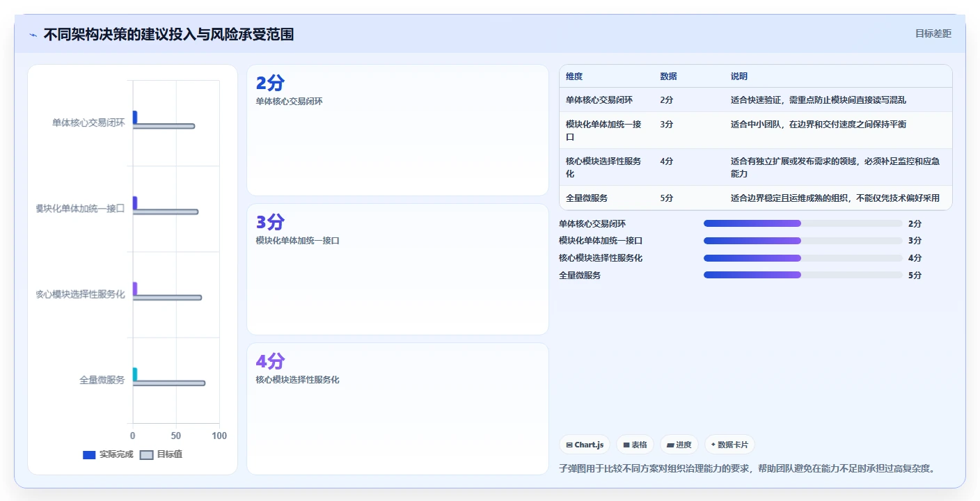Click the indigo actual bar for 模块化单体加统一接口
This screenshot has height=501, width=980.
pyautogui.click(x=135, y=203)
